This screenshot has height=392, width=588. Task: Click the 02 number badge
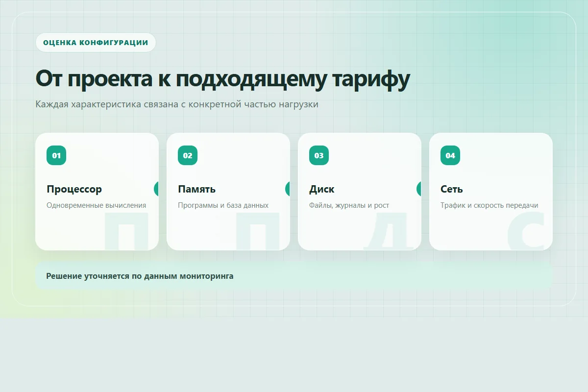(x=188, y=155)
